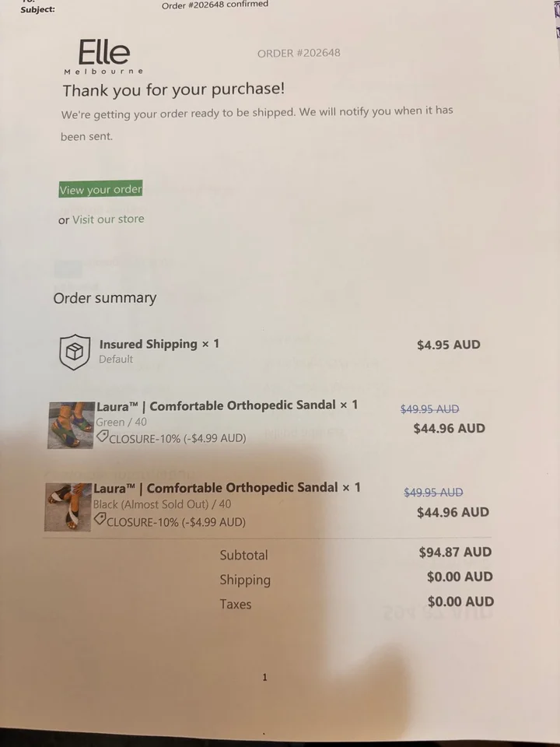The width and height of the screenshot is (560, 747).
Task: Click the Elle Melbourne logo
Action: (103, 56)
